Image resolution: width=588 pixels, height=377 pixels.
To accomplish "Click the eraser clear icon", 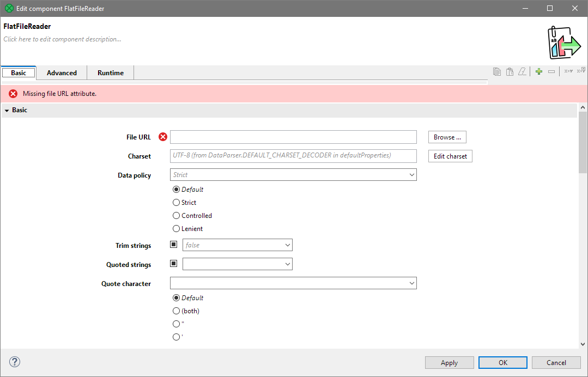I will click(x=522, y=71).
